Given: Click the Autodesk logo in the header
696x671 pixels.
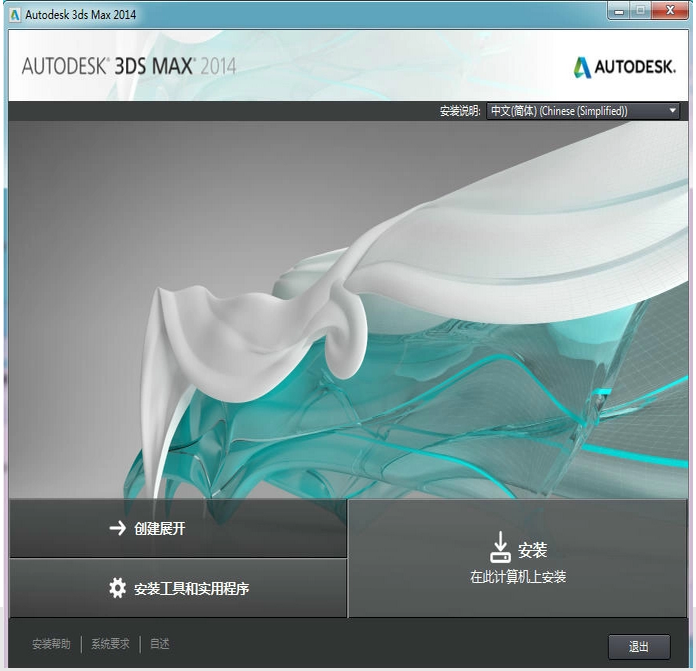Looking at the screenshot, I should [625, 67].
